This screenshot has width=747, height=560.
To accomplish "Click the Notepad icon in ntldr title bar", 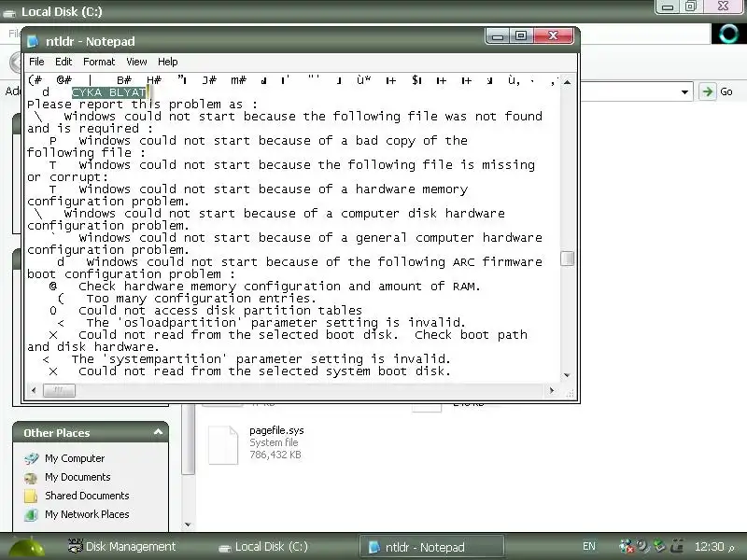I will [x=33, y=41].
